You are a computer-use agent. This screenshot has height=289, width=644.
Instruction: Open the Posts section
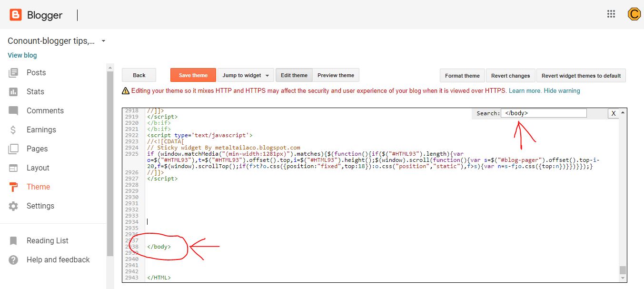(x=36, y=73)
